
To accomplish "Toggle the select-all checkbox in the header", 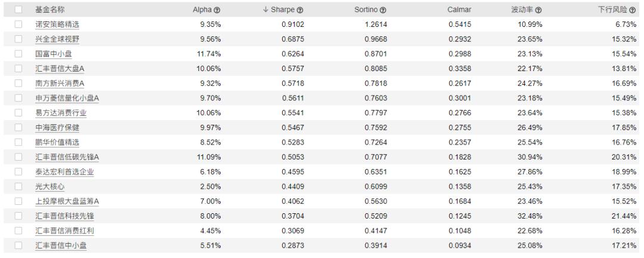I will click(x=18, y=10).
